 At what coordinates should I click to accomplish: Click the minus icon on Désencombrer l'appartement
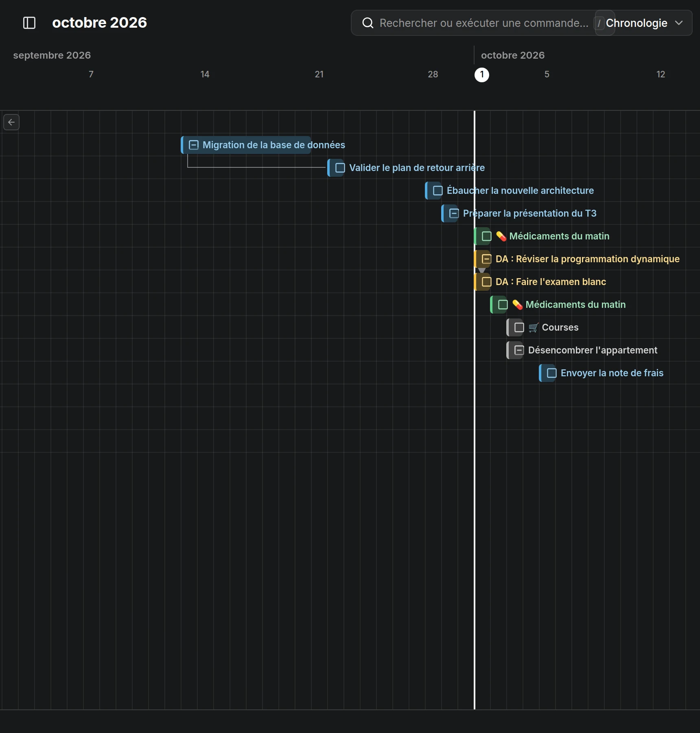pos(519,350)
